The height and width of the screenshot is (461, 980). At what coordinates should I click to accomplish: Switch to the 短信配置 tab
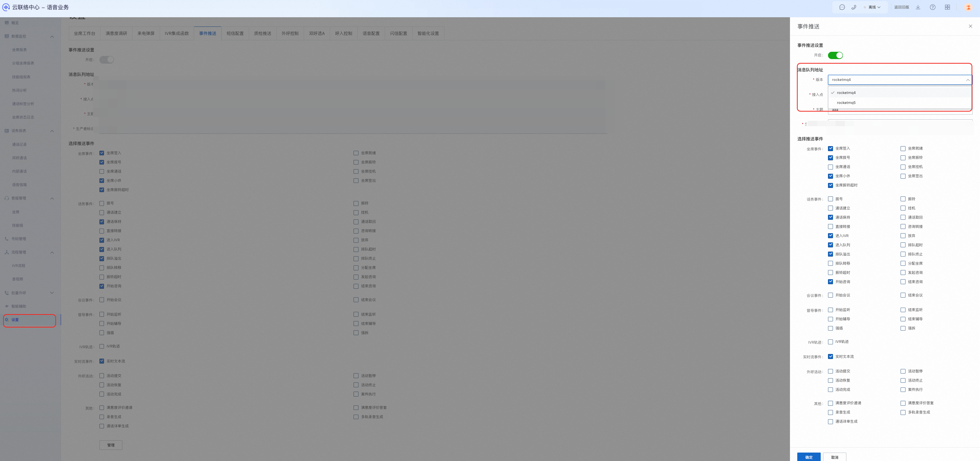[x=235, y=33]
